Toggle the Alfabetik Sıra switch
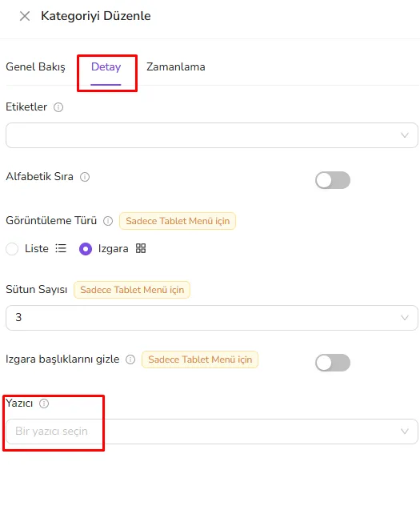 click(x=333, y=180)
